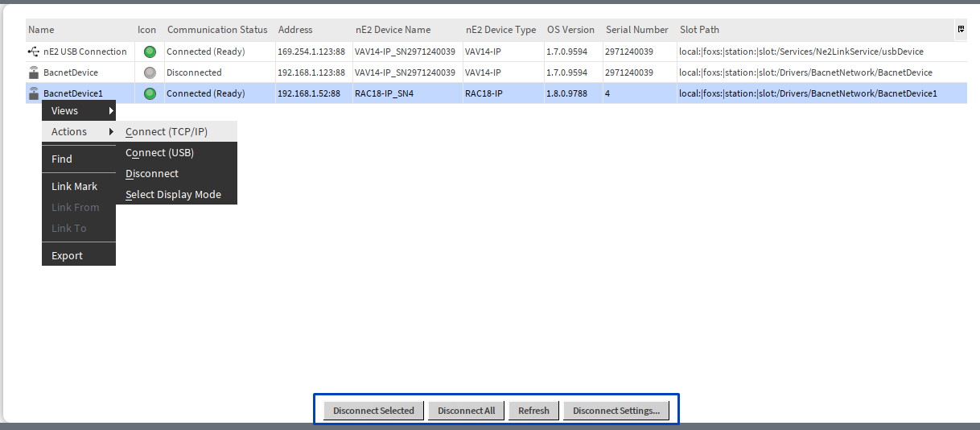980x430 pixels.
Task: Choose Connect (USB) from submenu
Action: tap(159, 152)
